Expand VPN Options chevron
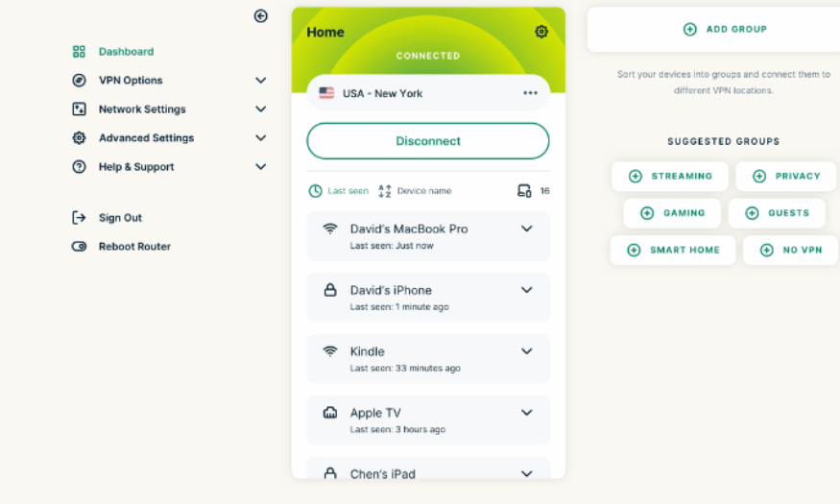Screen dimensions: 840x504 tap(261, 81)
